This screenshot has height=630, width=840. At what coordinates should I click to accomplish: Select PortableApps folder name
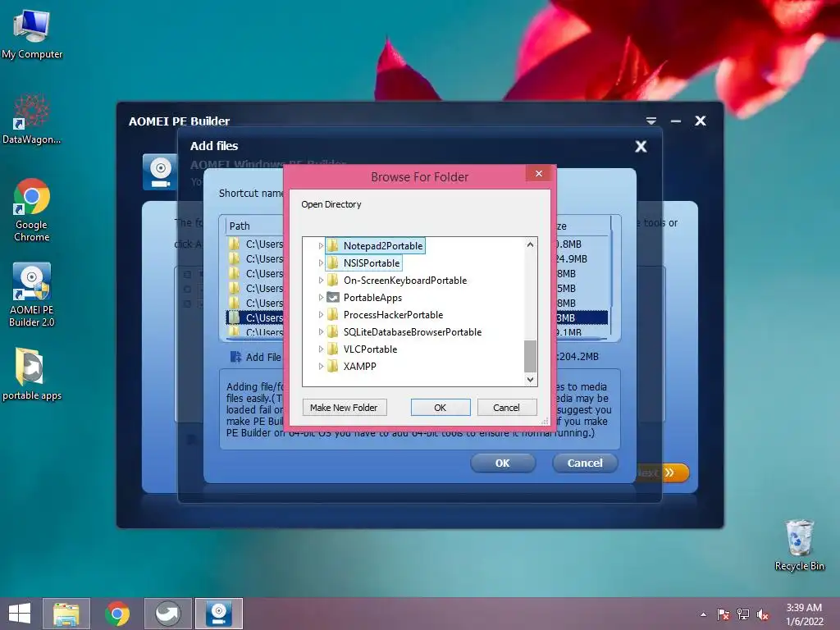pos(373,297)
